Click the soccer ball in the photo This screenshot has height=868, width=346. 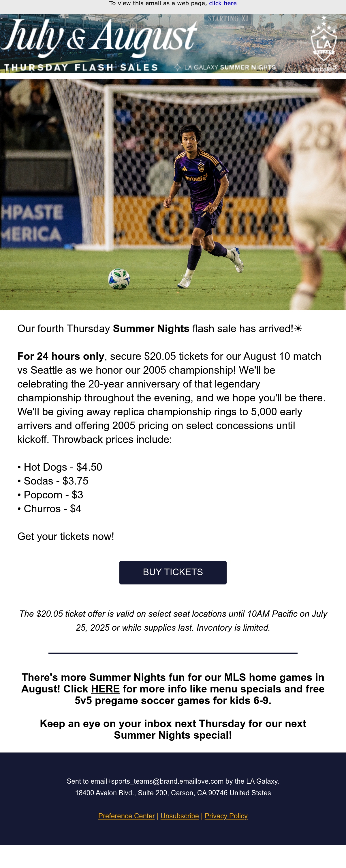point(119,279)
